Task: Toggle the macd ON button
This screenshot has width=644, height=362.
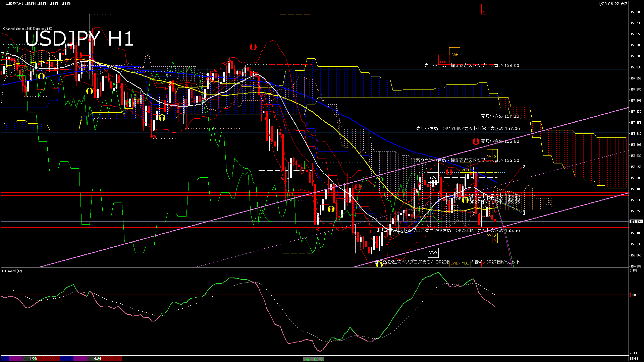Action: [313, 359]
